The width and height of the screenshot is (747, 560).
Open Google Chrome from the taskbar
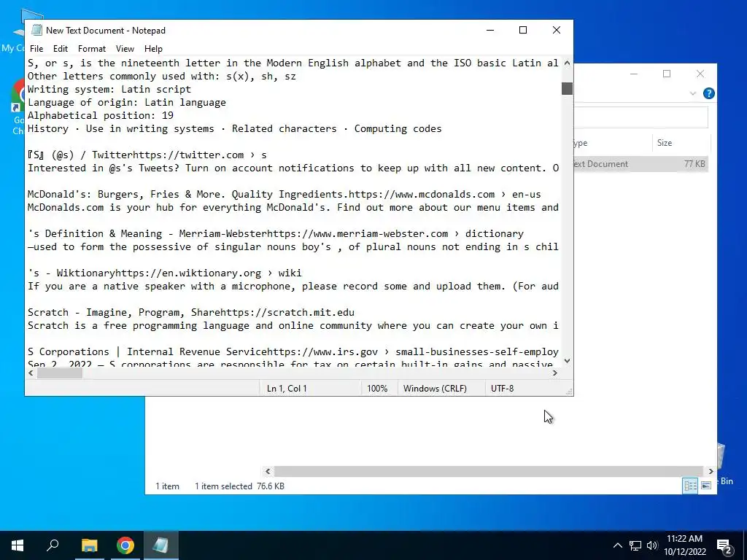point(125,545)
